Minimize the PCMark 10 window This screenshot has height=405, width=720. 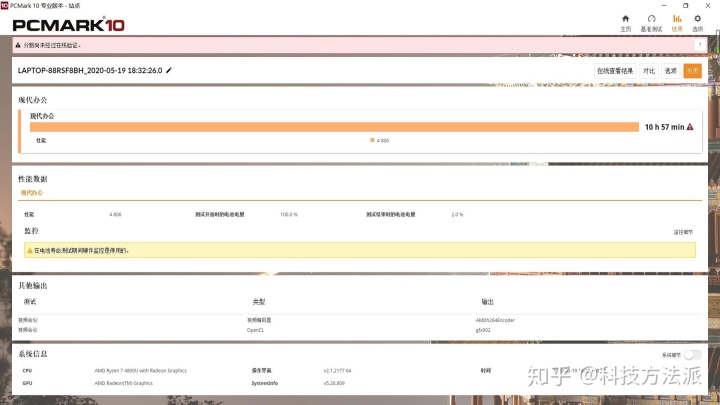coord(664,6)
